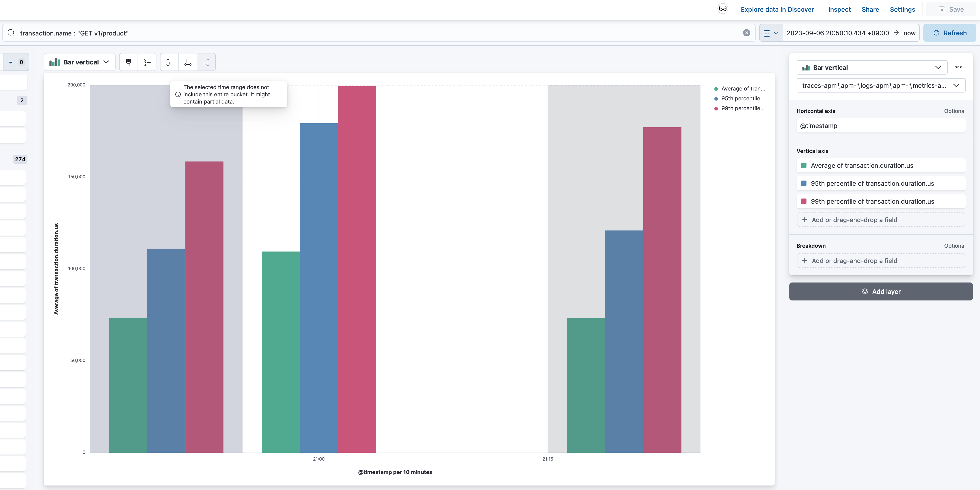Open the bottom axis settings icon

187,62
